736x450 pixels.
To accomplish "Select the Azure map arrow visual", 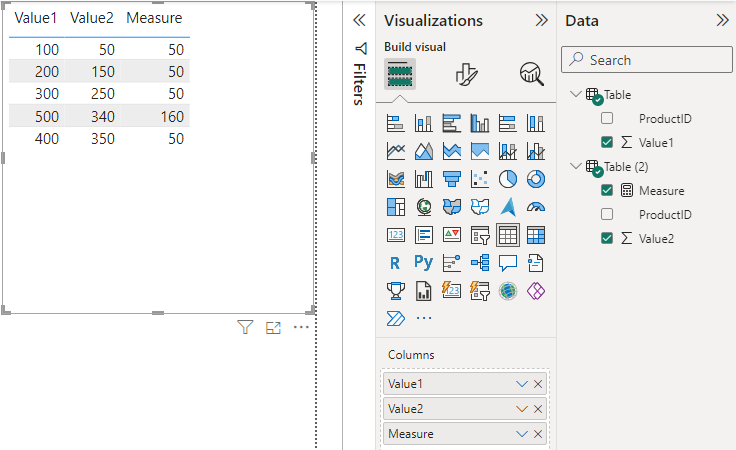I will (x=507, y=206).
